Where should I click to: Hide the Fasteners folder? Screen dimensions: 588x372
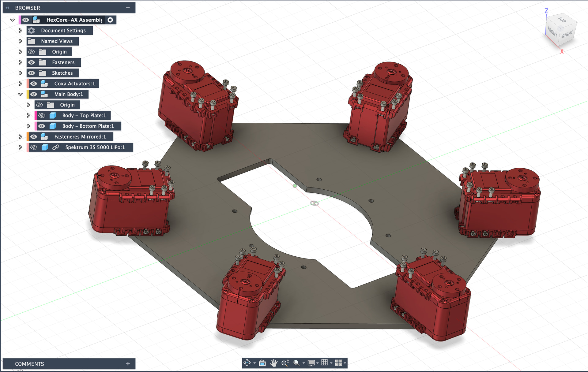tap(32, 62)
